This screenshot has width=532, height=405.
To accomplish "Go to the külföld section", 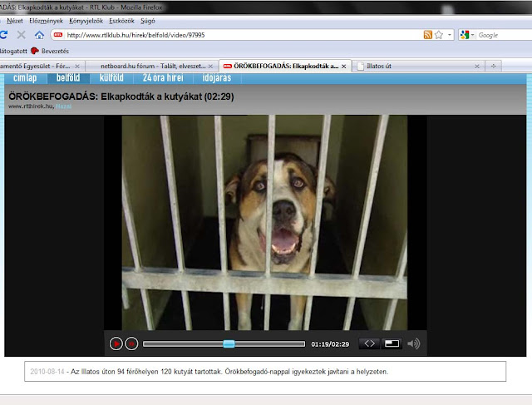I will [111, 78].
